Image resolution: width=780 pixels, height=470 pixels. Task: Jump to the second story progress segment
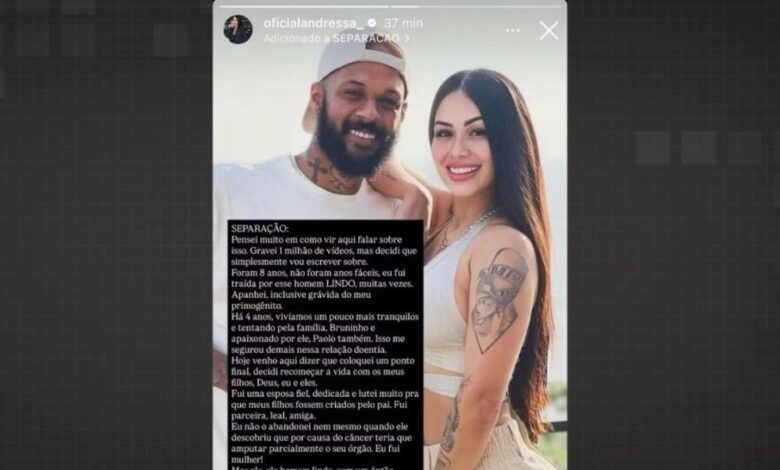point(476,6)
